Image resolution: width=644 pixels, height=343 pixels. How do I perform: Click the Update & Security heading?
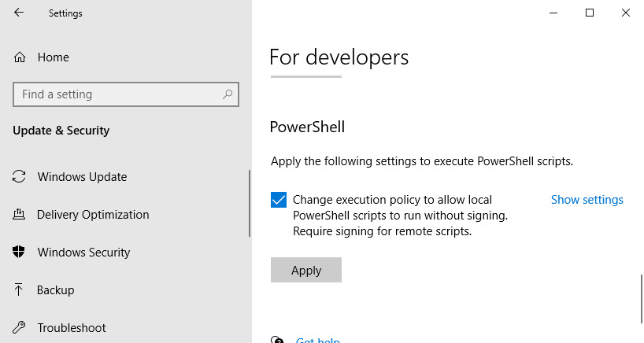coord(61,131)
